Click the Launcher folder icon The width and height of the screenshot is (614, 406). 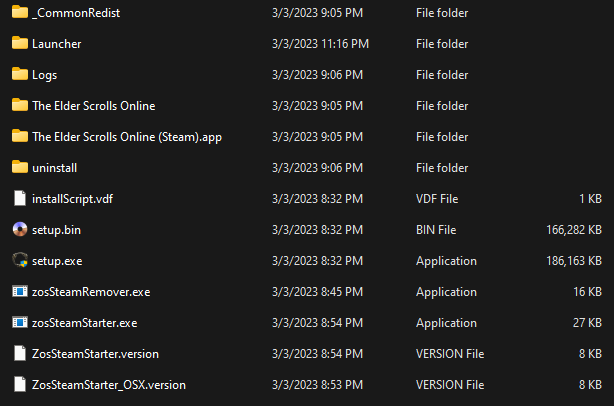[20, 43]
